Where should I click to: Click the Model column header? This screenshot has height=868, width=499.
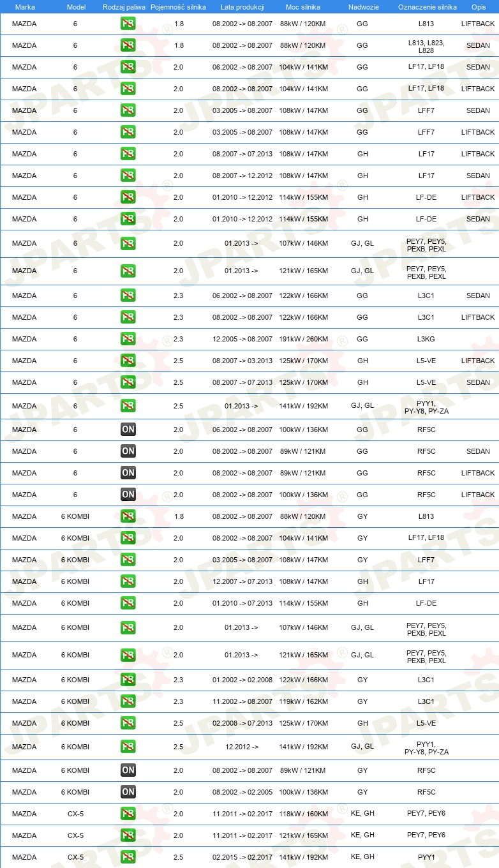click(x=76, y=6)
